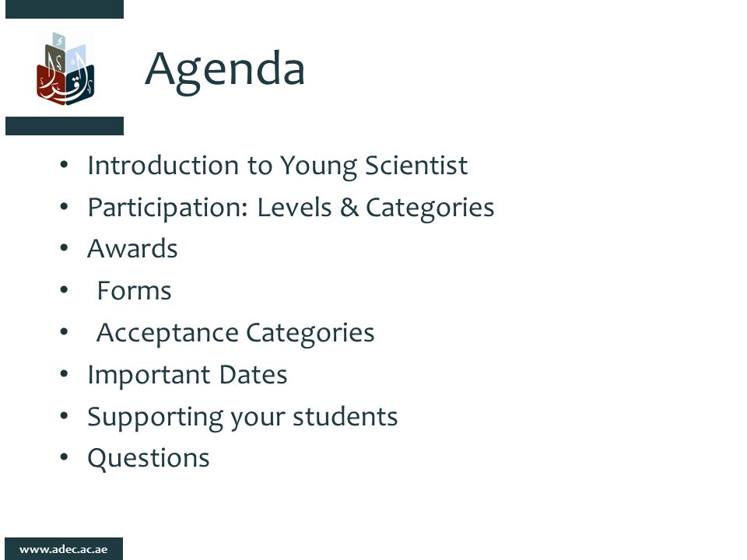Click the bullet point before Awards
This screenshot has height=560, width=747.
pos(65,248)
